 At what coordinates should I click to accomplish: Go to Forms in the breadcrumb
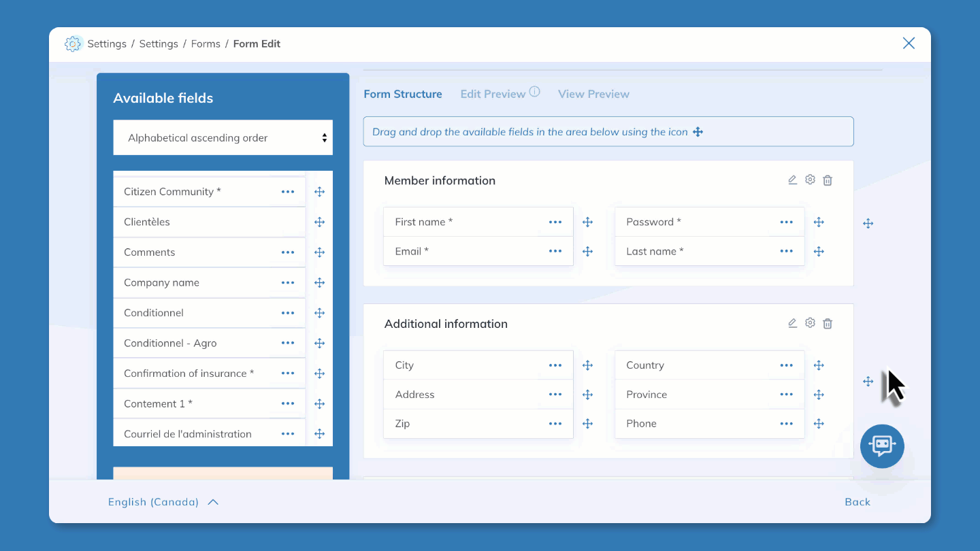[x=206, y=44]
